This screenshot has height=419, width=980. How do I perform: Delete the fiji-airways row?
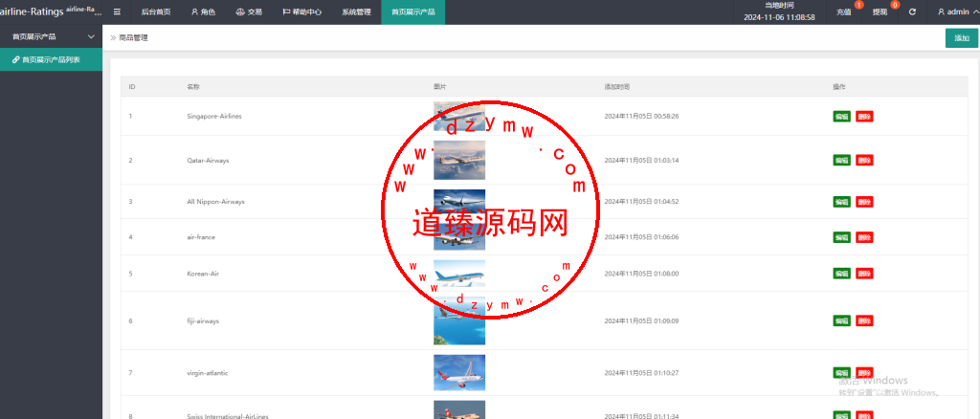864,320
